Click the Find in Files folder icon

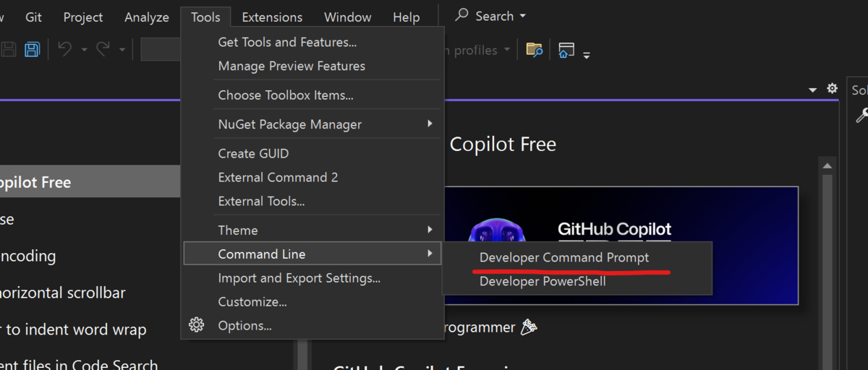click(534, 50)
